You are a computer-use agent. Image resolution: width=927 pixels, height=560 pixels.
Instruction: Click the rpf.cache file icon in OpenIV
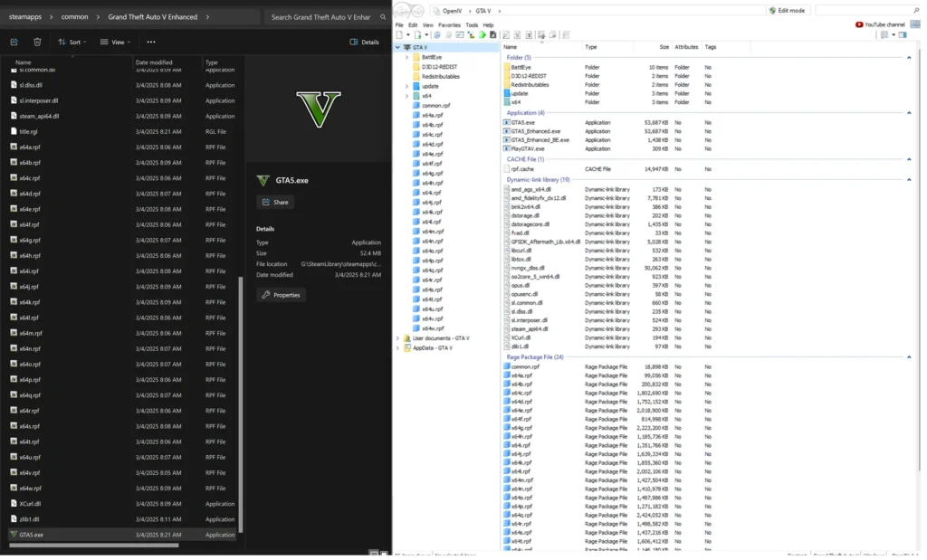point(507,169)
